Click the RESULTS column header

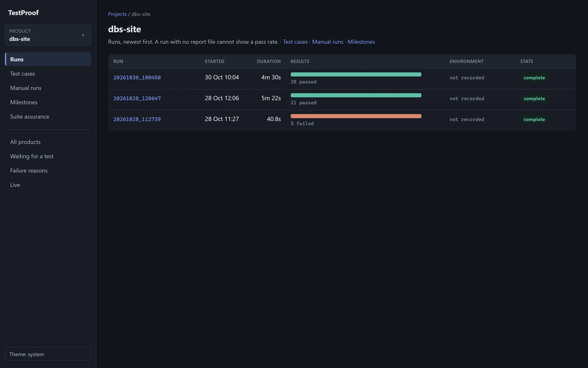coord(300,61)
